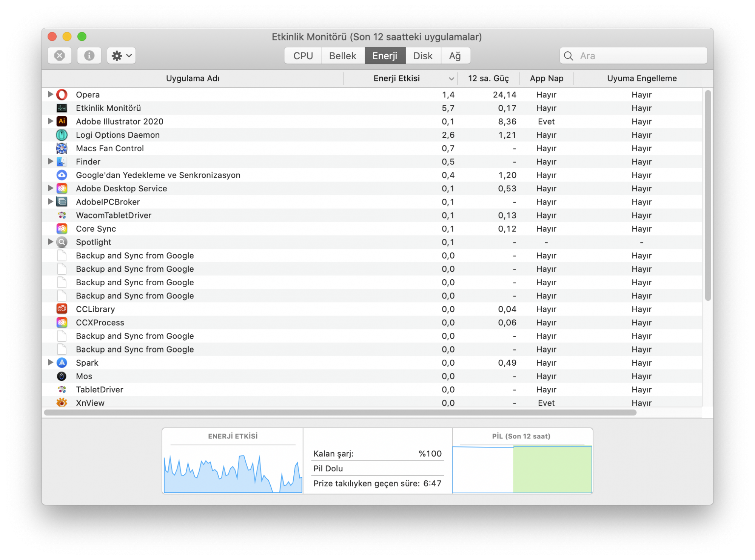Select the CCLibrary row name

(x=96, y=309)
